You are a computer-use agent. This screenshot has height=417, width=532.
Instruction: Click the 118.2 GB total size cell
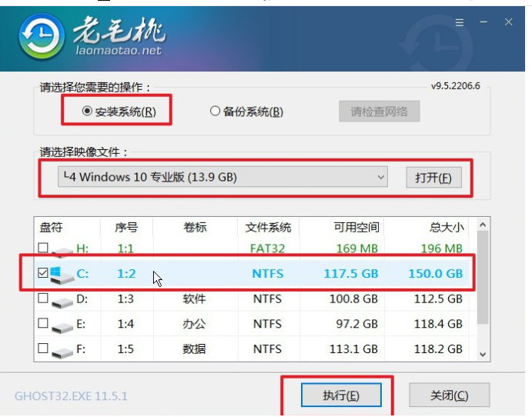(x=438, y=349)
